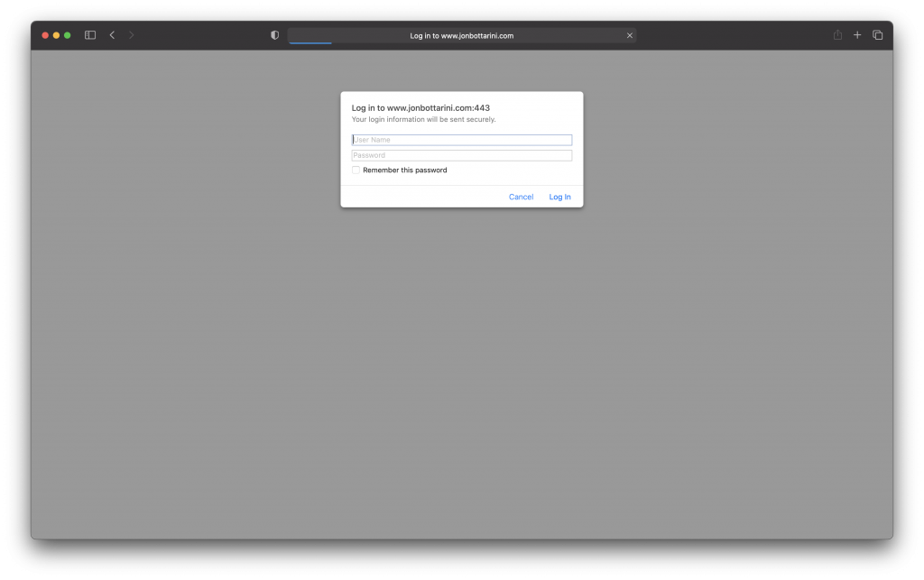Toggle the Safari sidebar icon
Image resolution: width=924 pixels, height=580 pixels.
90,35
